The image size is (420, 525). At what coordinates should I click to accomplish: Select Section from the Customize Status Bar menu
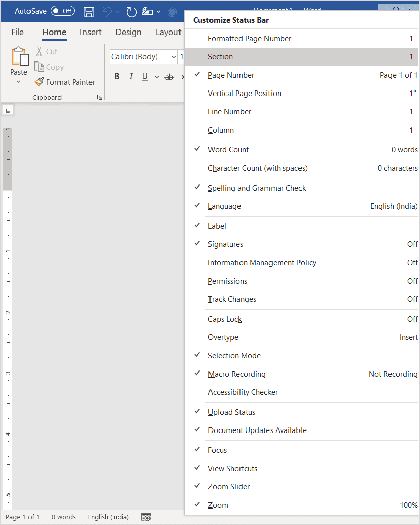tap(220, 57)
